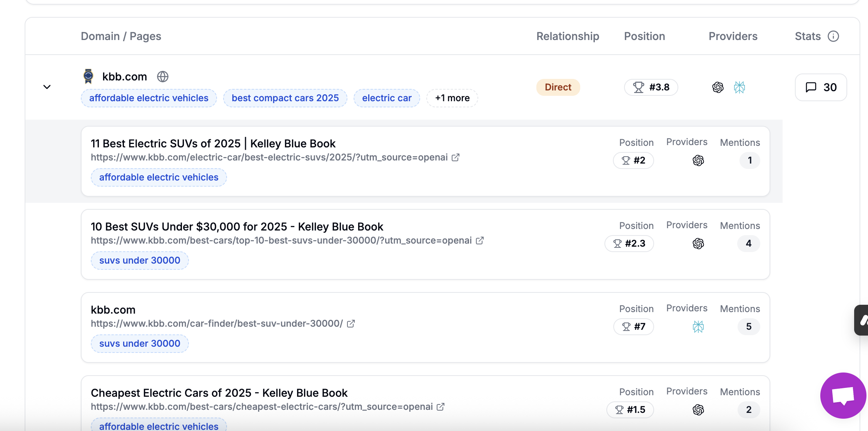This screenshot has height=431, width=868.
Task: Click the Providers column header
Action: tap(733, 36)
